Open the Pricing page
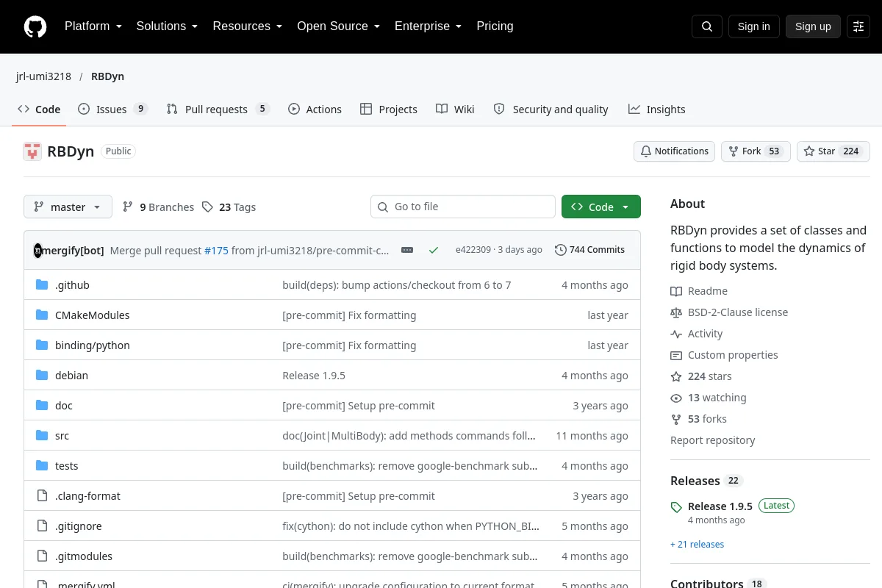Image resolution: width=882 pixels, height=588 pixels. 495,26
